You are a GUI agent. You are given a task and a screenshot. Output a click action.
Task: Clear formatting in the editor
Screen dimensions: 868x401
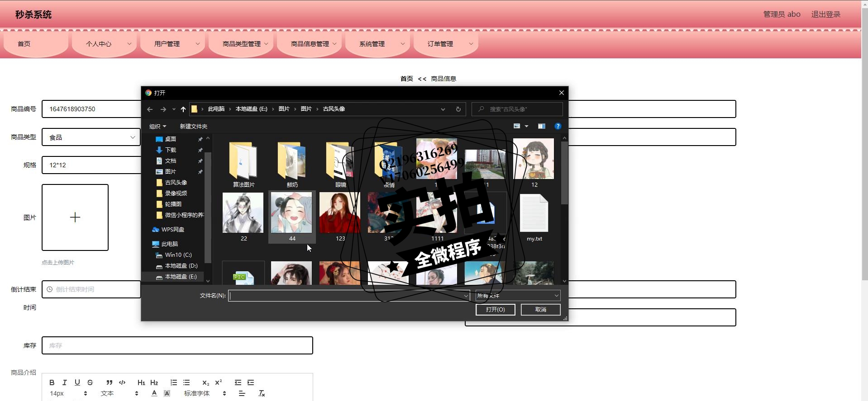click(262, 393)
